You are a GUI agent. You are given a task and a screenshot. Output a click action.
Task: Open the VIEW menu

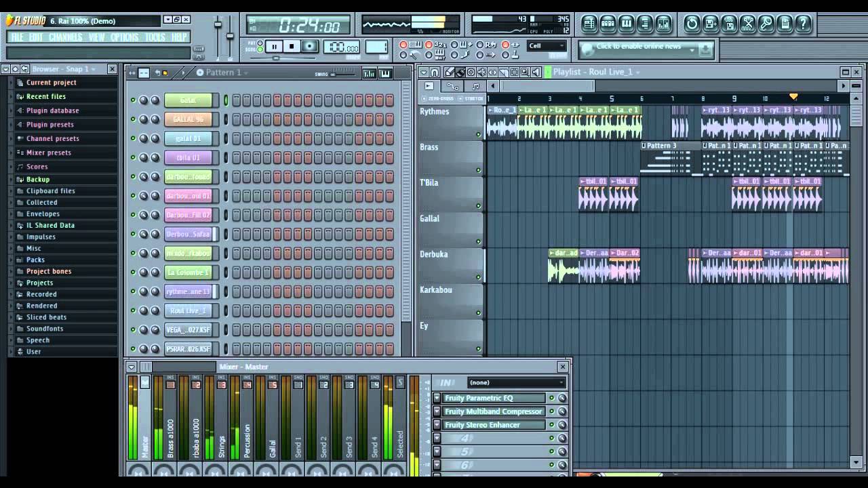96,37
